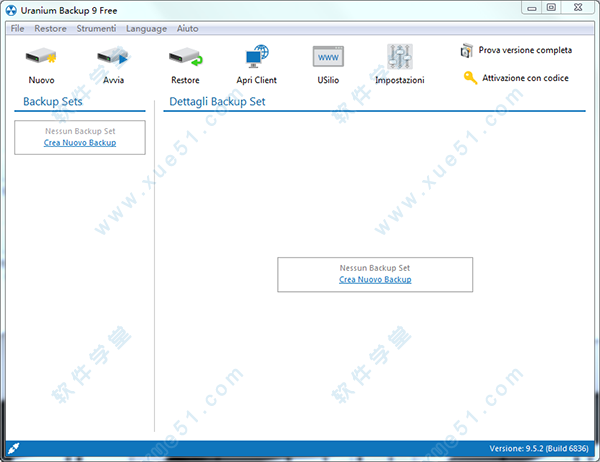This screenshot has width=600, height=462.
Task: Click the Nuovo backup drive icon
Action: click(41, 57)
